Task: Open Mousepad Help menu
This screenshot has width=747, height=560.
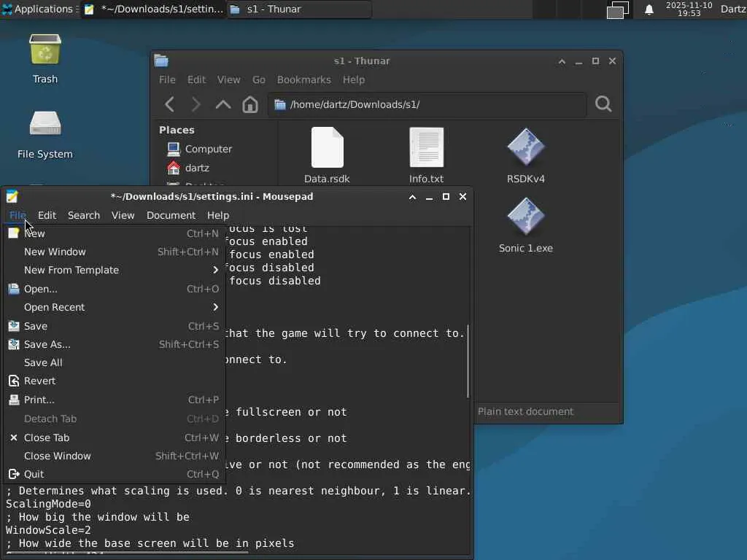Action: click(218, 215)
